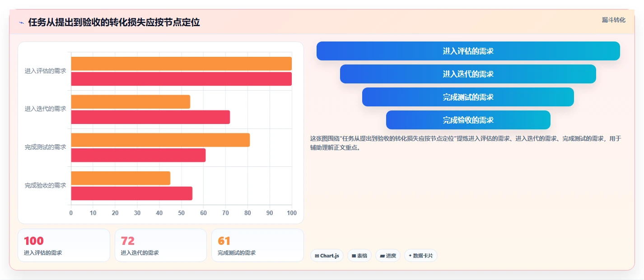The image size is (644, 280).
Task: Click the description paragraph starting 这张图围绕
Action: (x=466, y=143)
